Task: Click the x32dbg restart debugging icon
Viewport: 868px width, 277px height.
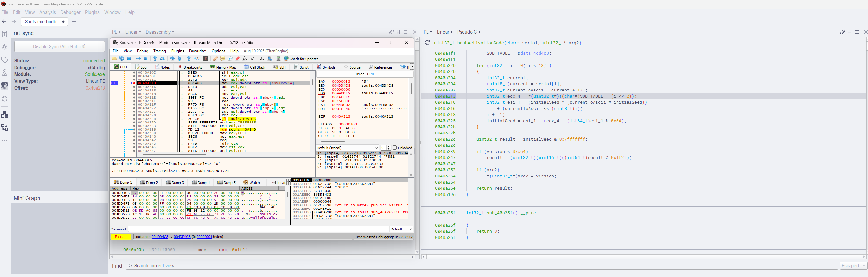Action: pyautogui.click(x=121, y=59)
